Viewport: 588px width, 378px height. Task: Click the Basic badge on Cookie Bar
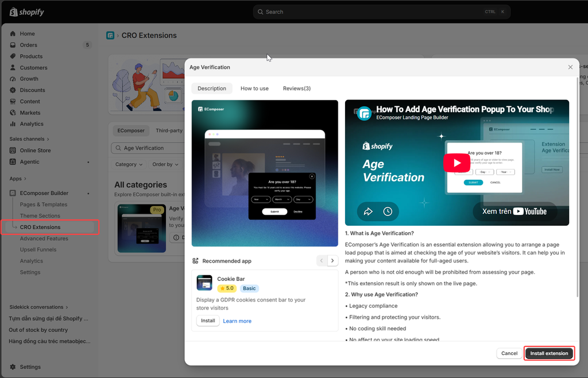(249, 288)
